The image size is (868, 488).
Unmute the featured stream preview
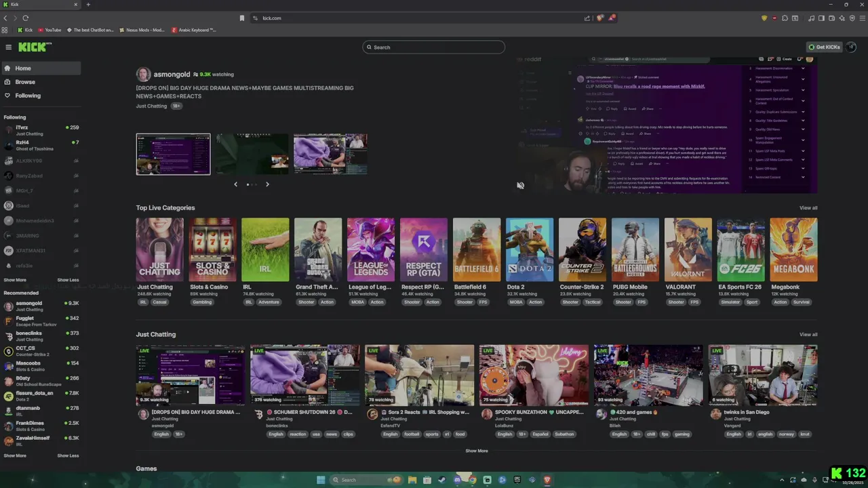(520, 185)
